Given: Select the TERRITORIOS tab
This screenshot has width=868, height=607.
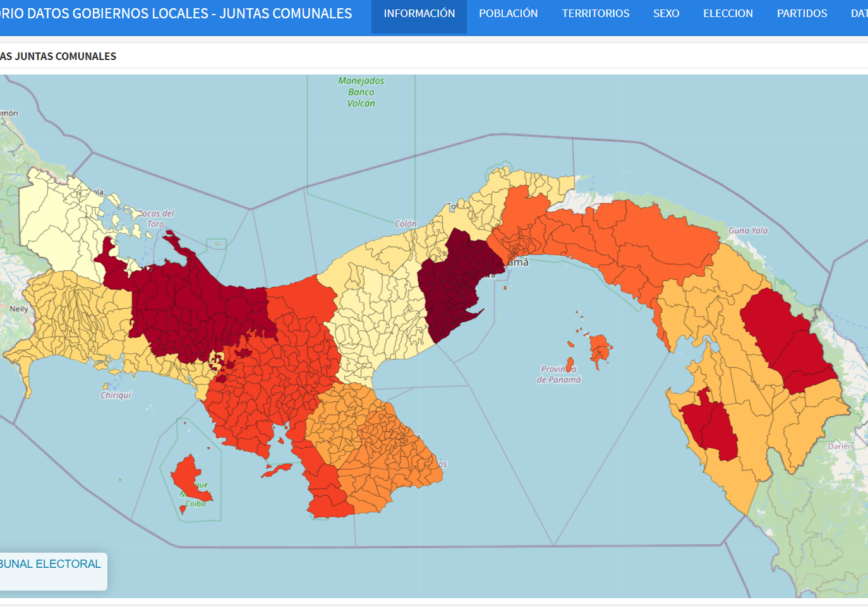Looking at the screenshot, I should [x=595, y=14].
